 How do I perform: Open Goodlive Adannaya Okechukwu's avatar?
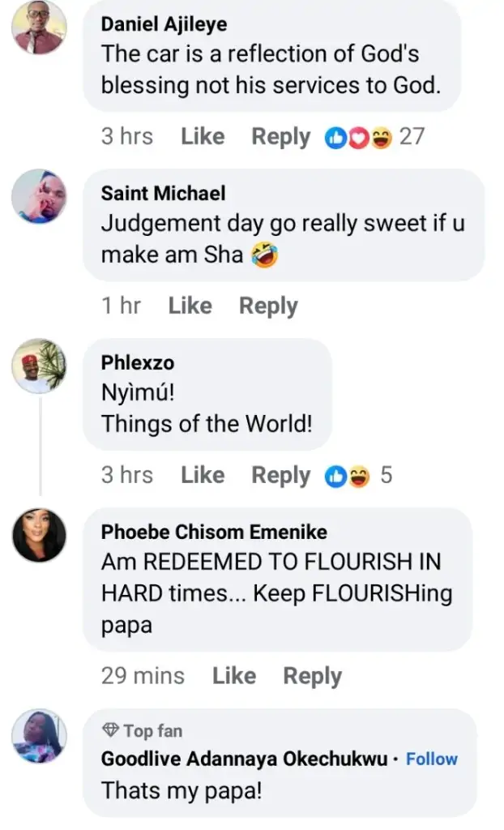point(39,736)
